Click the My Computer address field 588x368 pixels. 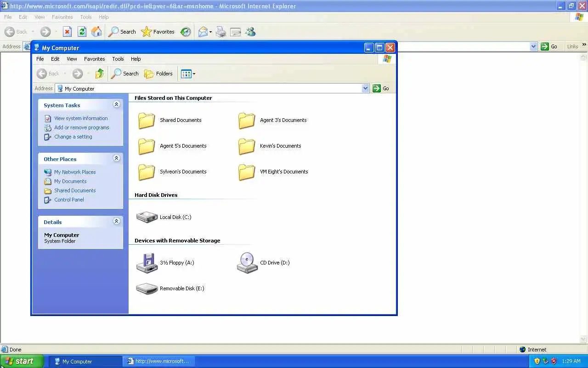tap(212, 88)
